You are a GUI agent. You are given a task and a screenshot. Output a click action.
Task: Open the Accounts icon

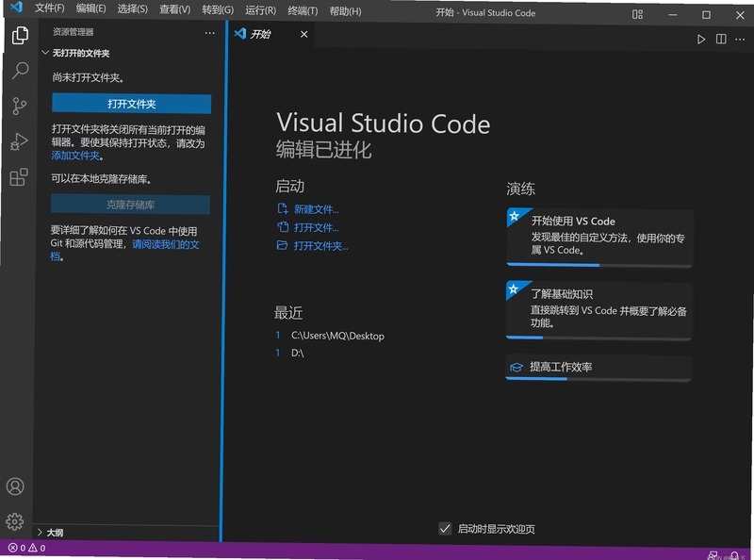(x=15, y=486)
